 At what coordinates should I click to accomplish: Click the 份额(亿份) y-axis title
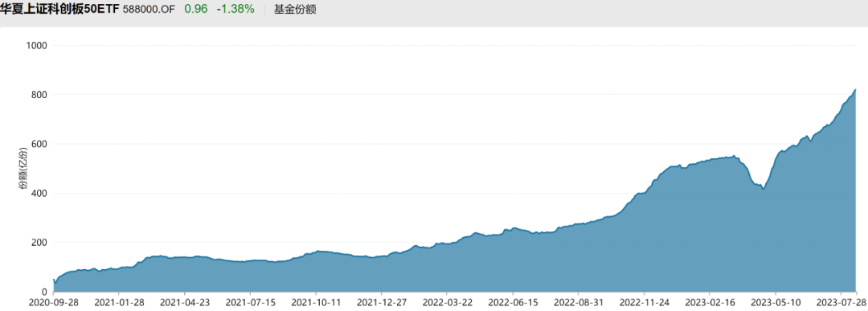click(x=23, y=169)
